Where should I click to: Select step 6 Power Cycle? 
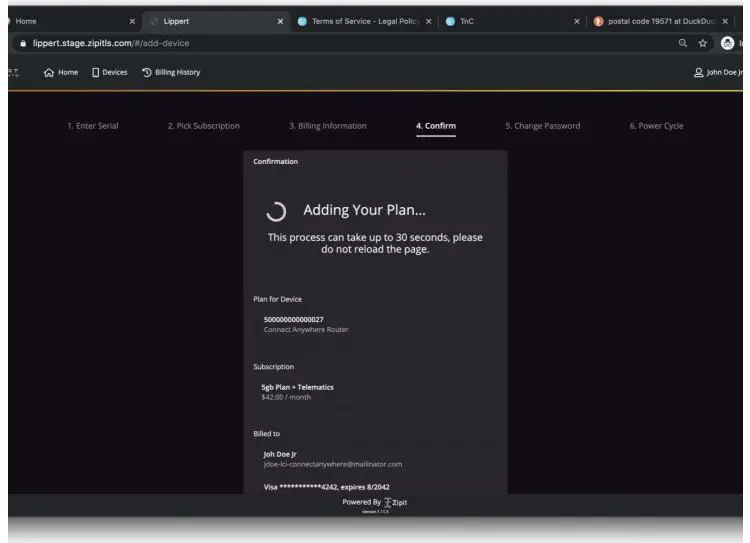tap(657, 126)
